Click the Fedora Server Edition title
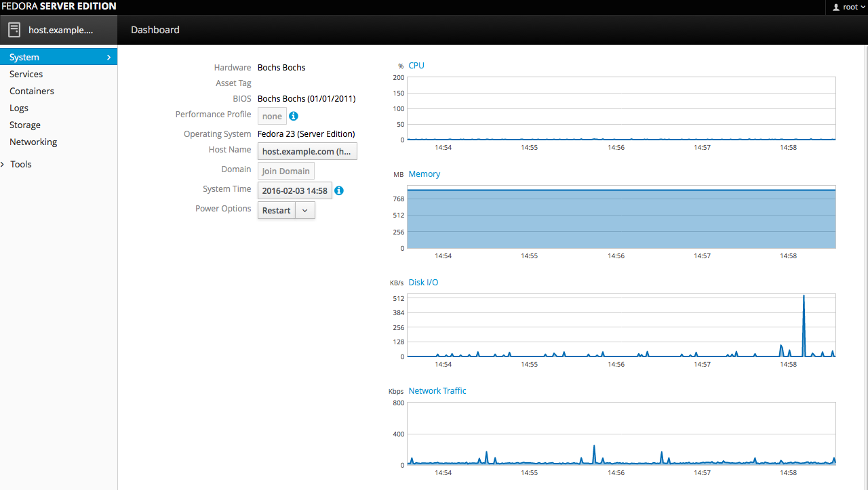The width and height of the screenshot is (868, 490). pos(58,6)
